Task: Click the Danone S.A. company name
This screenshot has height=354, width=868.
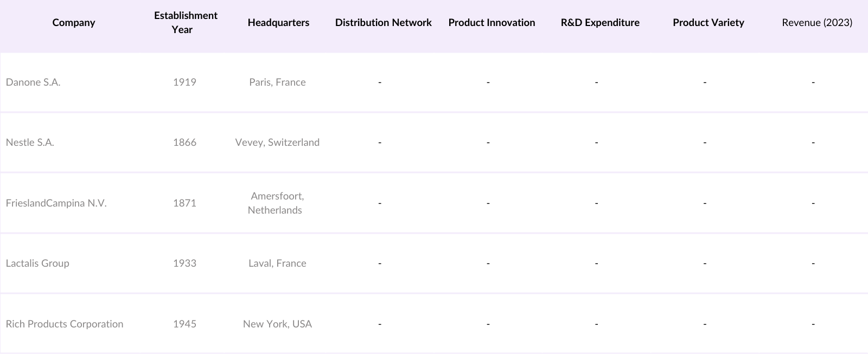Action: click(x=33, y=82)
